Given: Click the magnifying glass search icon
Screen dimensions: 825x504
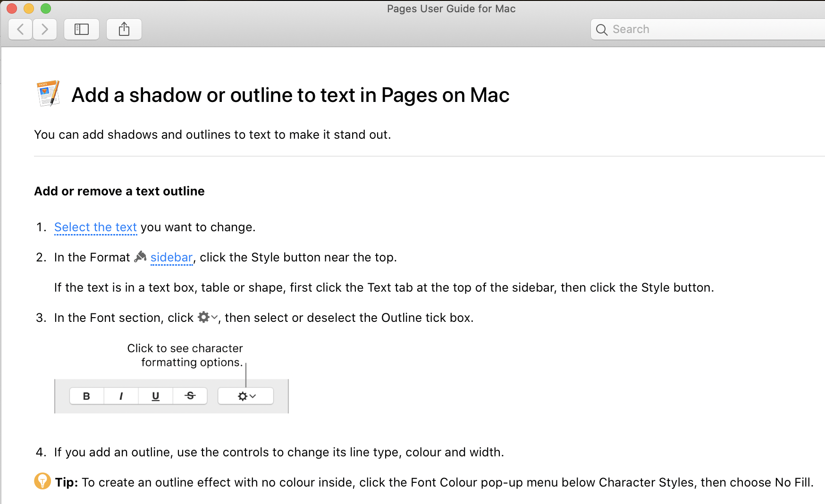Looking at the screenshot, I should coord(601,30).
